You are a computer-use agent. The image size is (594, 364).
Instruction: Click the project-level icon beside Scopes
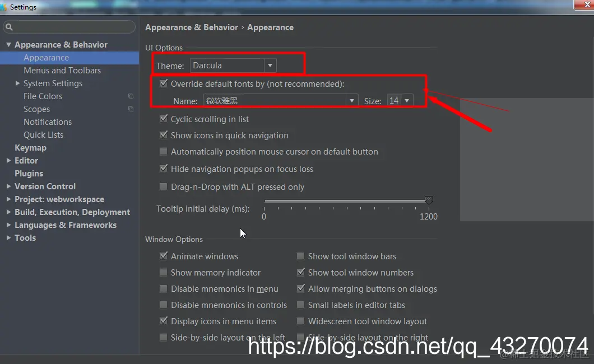pos(131,109)
